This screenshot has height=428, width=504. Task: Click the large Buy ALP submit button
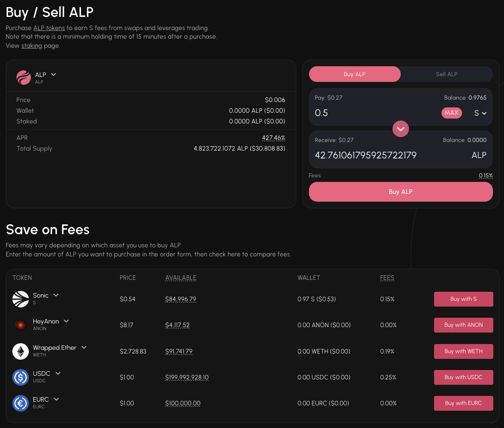pos(401,192)
